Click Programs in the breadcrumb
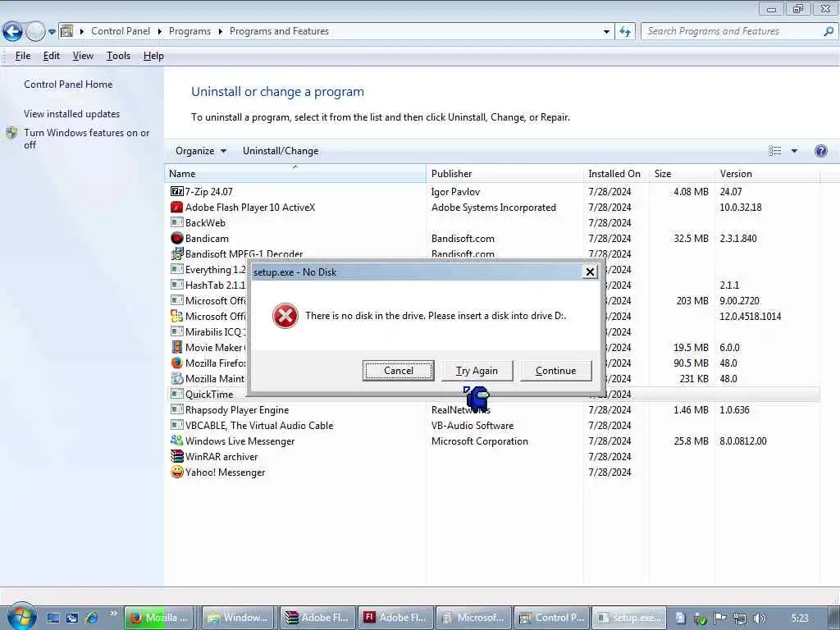840x630 pixels. pyautogui.click(x=189, y=31)
